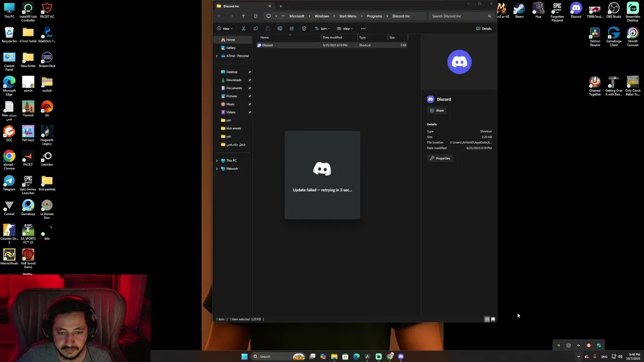Viewport: 644px width, 362px height.
Task: Open OBS Studio desktop shortcut
Action: coord(614,11)
